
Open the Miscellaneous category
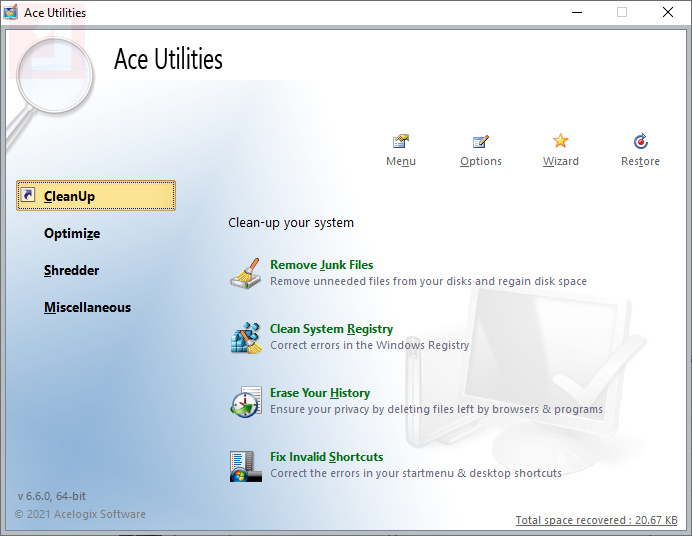click(87, 307)
